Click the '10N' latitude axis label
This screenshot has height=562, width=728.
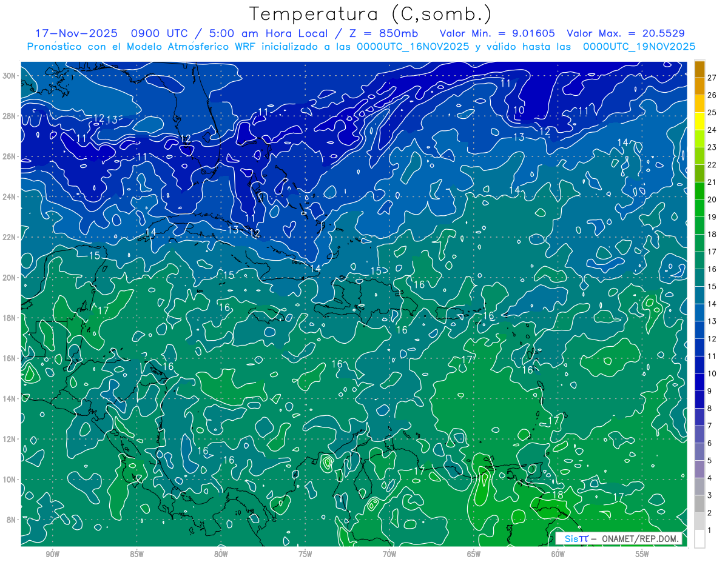pos(10,479)
